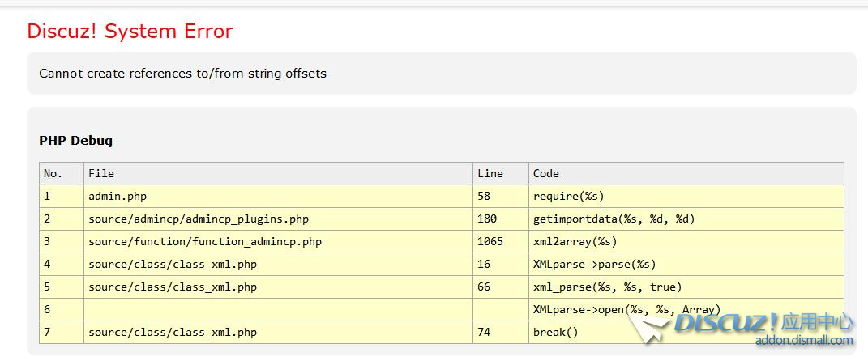Click row number 3 cell
Viewport: 868px width, 361px height.
[x=62, y=241]
